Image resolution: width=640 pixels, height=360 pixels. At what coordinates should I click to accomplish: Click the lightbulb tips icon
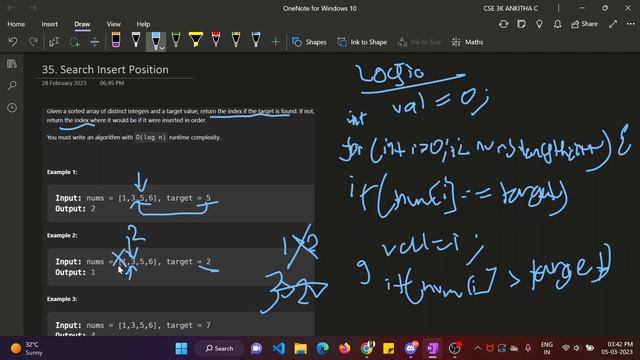pos(539,24)
